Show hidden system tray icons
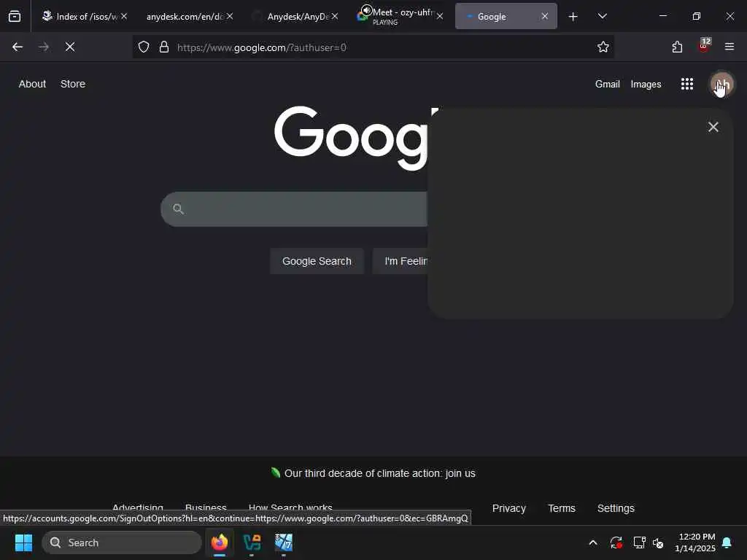The width and height of the screenshot is (747, 560). pyautogui.click(x=593, y=542)
